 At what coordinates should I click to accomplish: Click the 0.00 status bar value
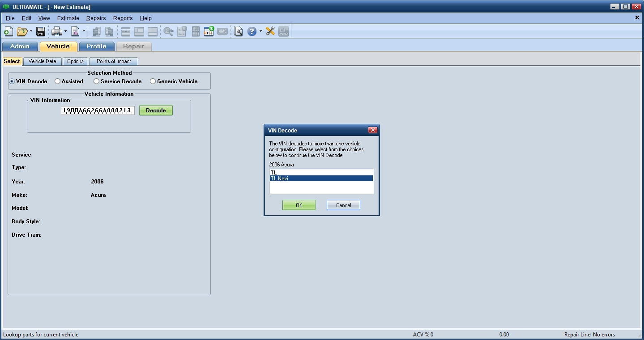click(x=504, y=335)
